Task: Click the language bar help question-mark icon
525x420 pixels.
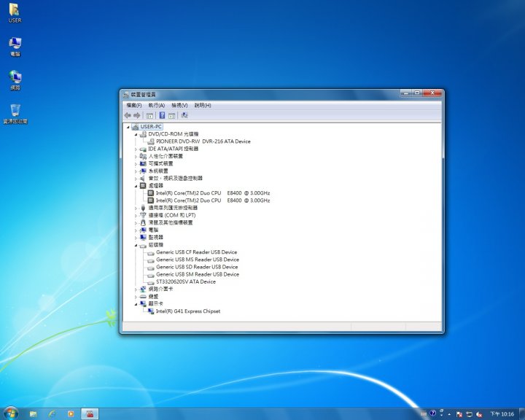Action: pyautogui.click(x=432, y=413)
